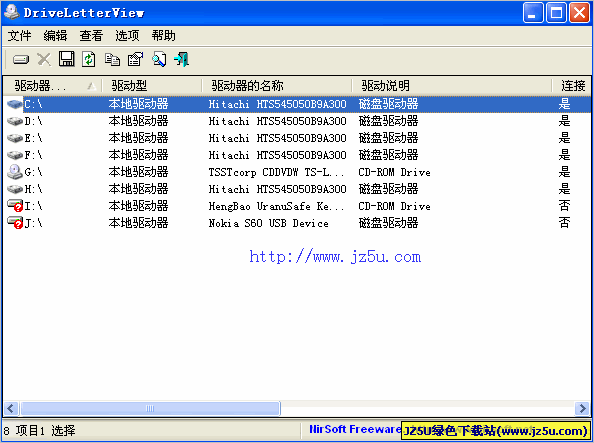Open the 查看 menu
The height and width of the screenshot is (443, 594).
point(91,36)
